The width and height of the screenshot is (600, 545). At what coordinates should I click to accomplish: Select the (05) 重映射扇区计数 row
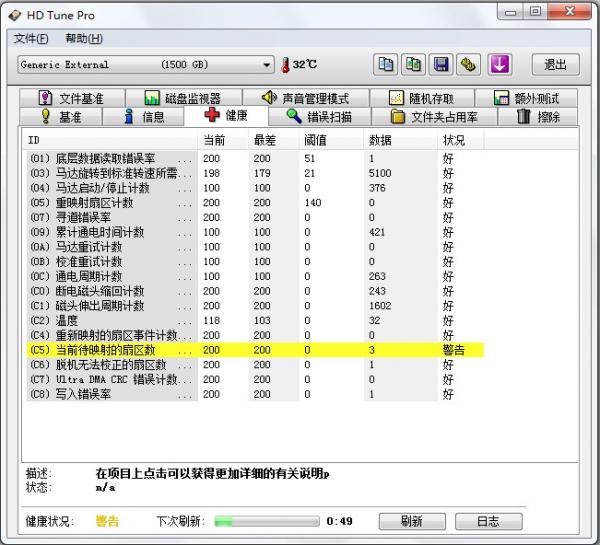click(x=255, y=202)
